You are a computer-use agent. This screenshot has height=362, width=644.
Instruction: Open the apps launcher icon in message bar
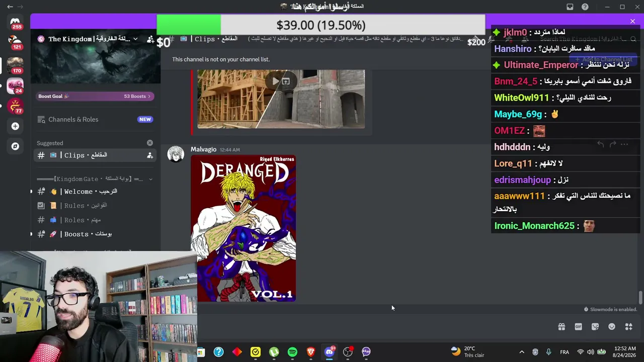point(628,327)
